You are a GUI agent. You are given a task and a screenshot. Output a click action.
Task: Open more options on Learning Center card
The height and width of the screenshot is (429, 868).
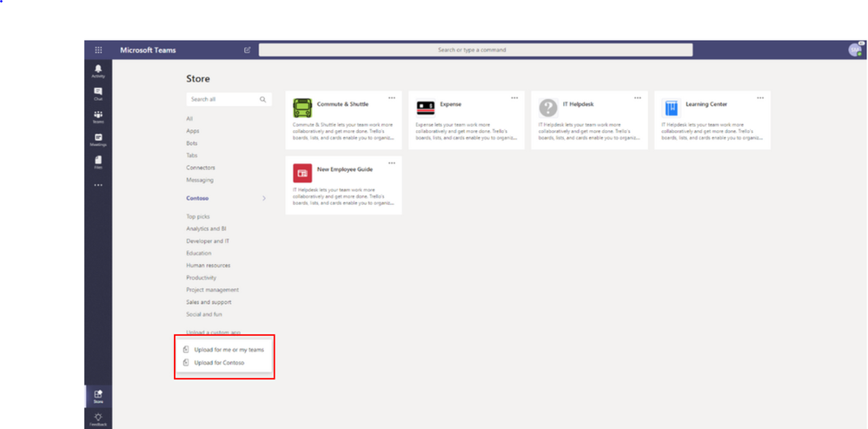(x=760, y=98)
